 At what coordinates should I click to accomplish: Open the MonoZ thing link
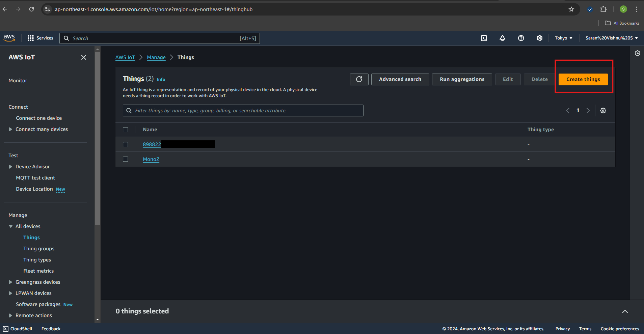(x=151, y=159)
